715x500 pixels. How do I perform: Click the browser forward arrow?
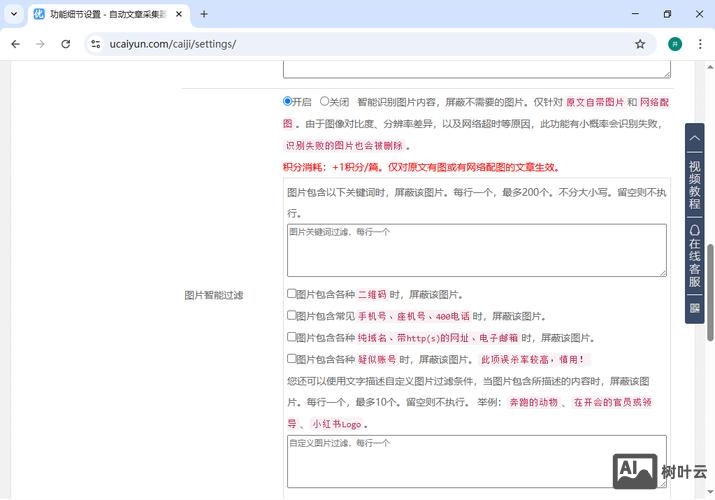(40, 44)
